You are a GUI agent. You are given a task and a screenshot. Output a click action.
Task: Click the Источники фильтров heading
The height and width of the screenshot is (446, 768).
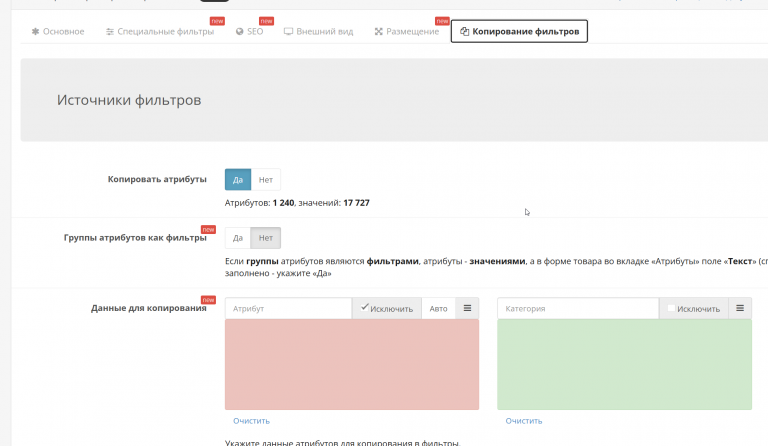click(129, 100)
